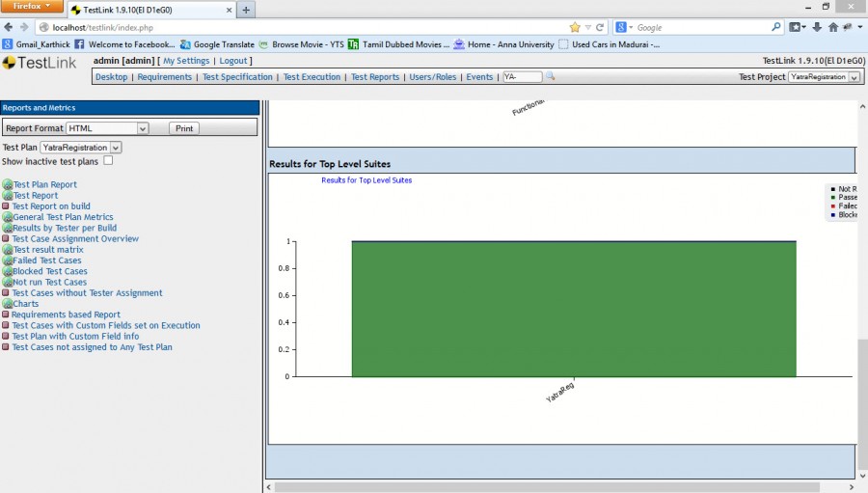This screenshot has width=868, height=493.
Task: Go to Firefox home icon
Action: pos(832,27)
